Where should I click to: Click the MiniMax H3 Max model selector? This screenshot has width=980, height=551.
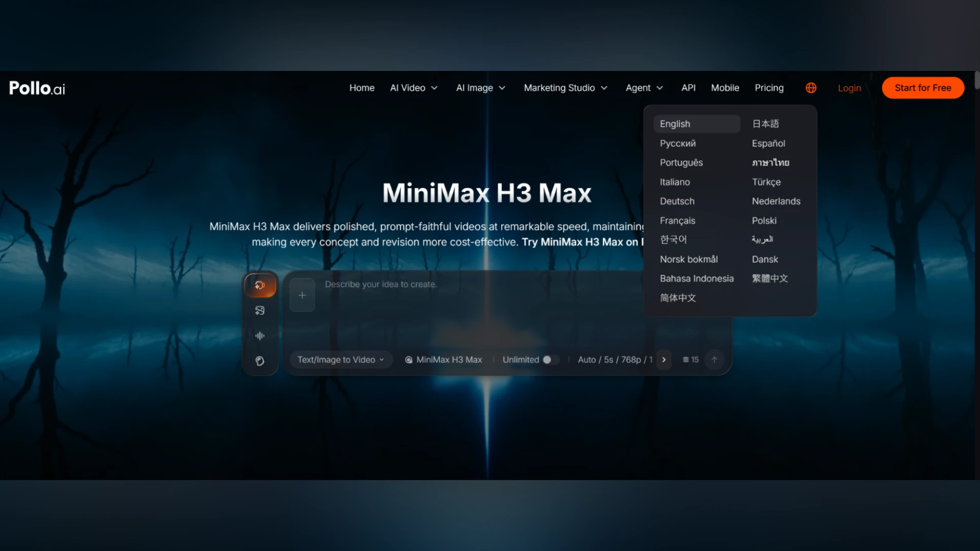click(x=443, y=360)
